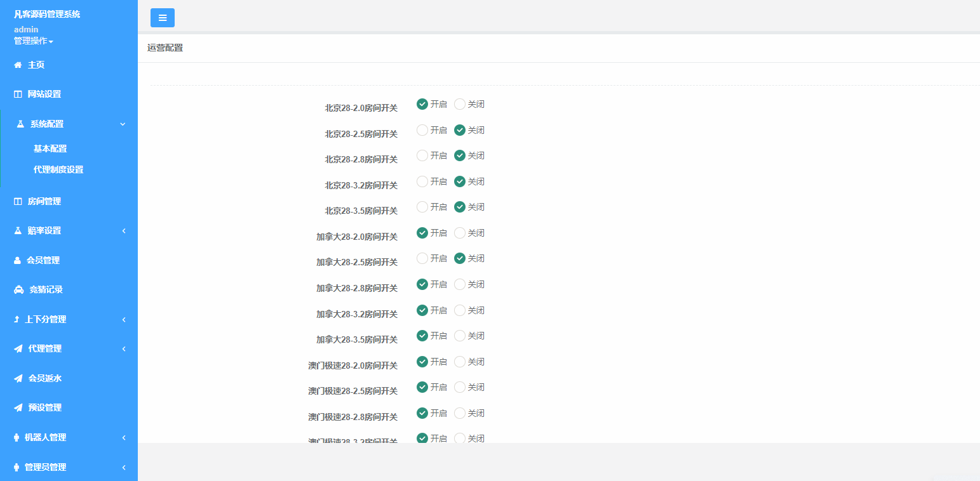Click the hamburger menu toggle button

[163, 18]
